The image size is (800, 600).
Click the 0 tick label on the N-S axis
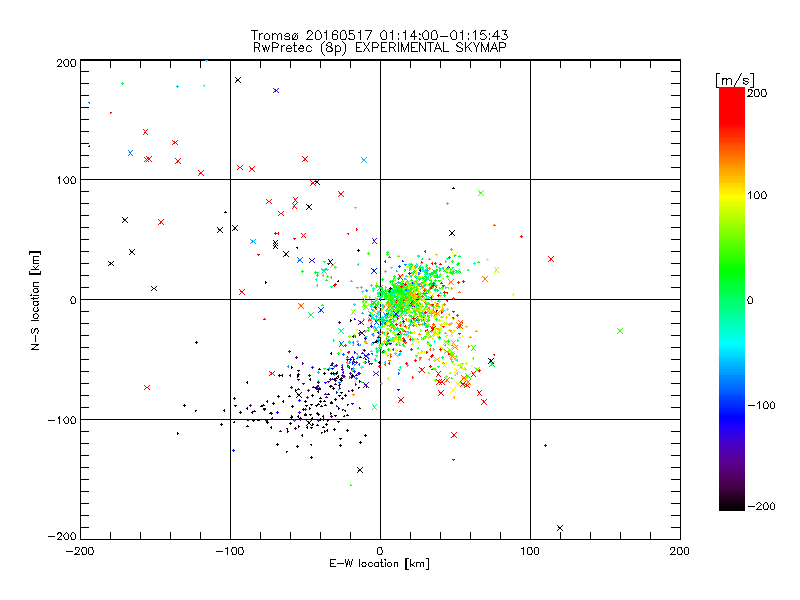[x=73, y=300]
